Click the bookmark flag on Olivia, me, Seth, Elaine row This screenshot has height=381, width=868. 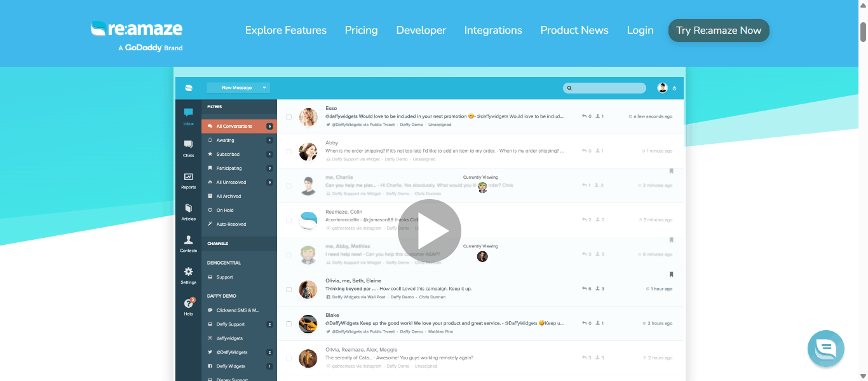click(671, 275)
